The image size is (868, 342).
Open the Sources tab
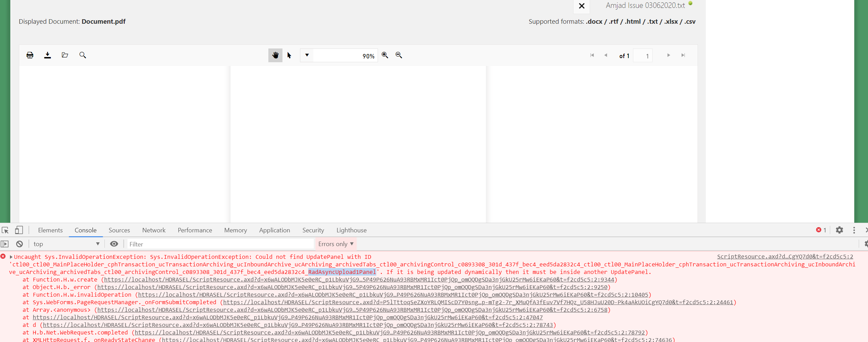pos(119,230)
